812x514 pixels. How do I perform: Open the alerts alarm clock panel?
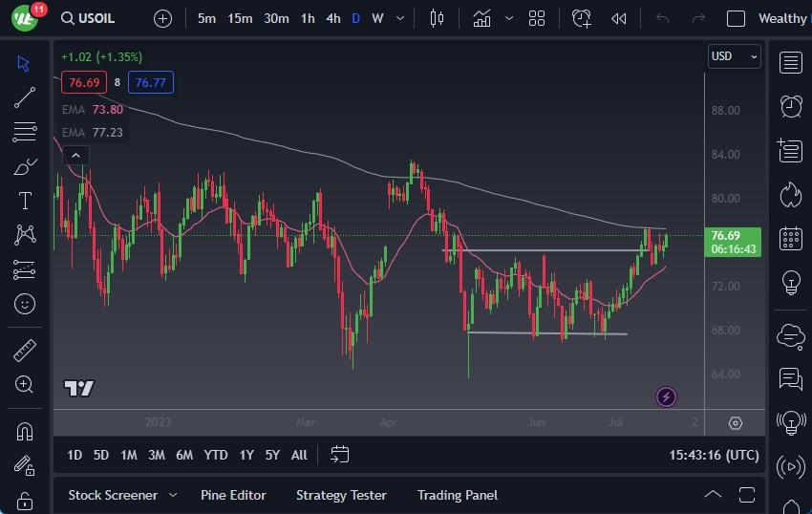[790, 106]
